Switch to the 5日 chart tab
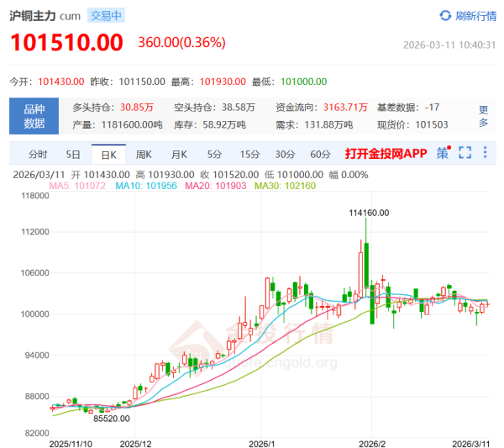504x448 pixels. (73, 155)
